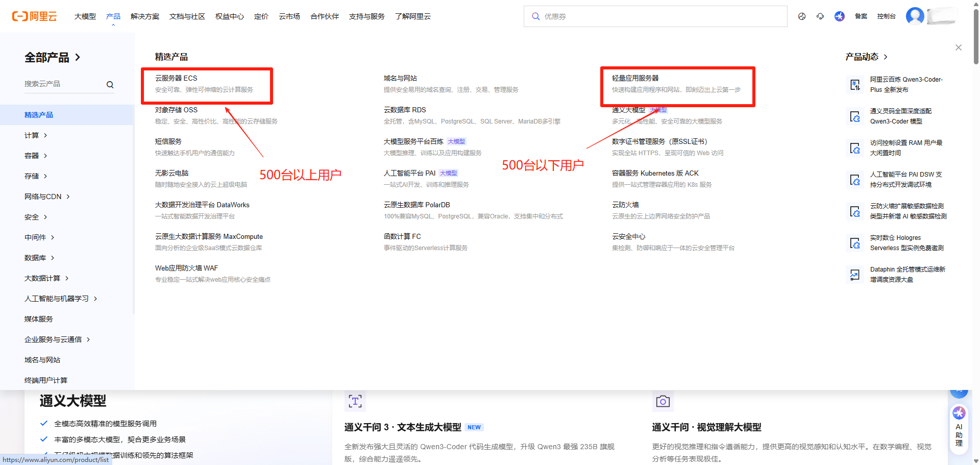
Task: Open the 解决方案 top menu
Action: 145,16
